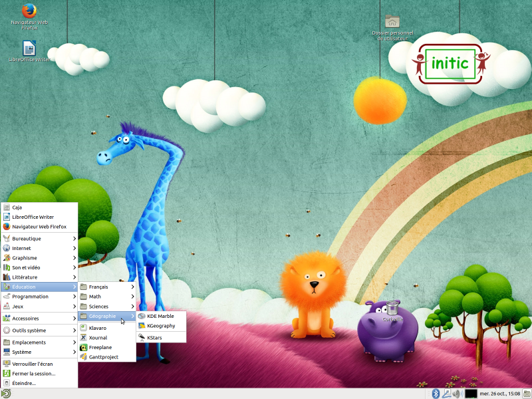Launch Navigateur Web Firefox from the menu list
The height and width of the screenshot is (399, 532).
(39, 227)
